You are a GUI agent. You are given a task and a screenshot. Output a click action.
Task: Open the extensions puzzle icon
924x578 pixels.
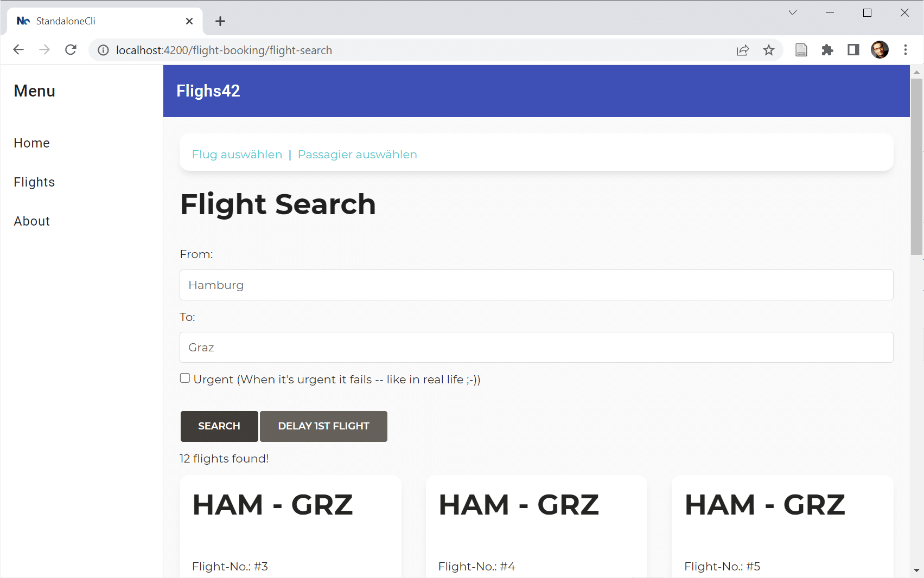tap(827, 50)
